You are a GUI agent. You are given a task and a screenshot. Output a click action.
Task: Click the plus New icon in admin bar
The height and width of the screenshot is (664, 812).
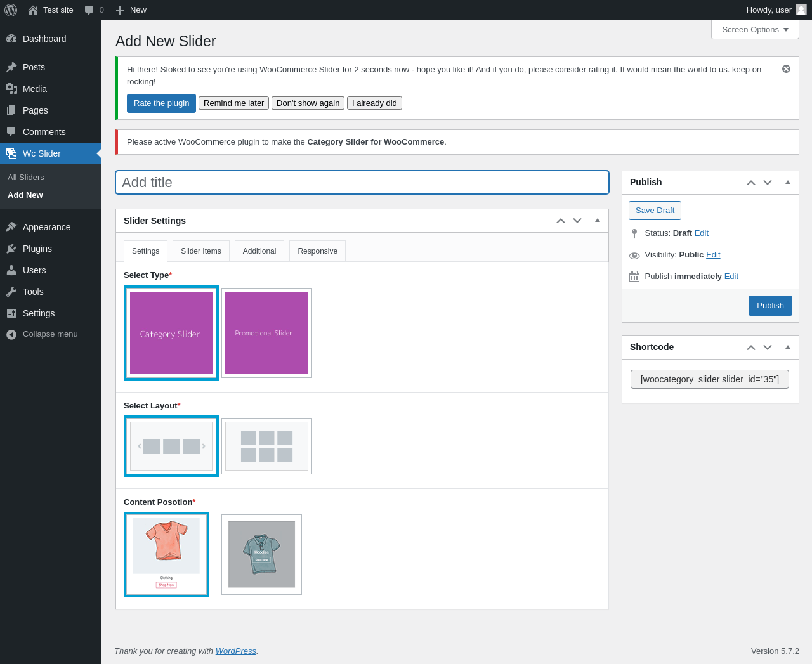(x=120, y=10)
